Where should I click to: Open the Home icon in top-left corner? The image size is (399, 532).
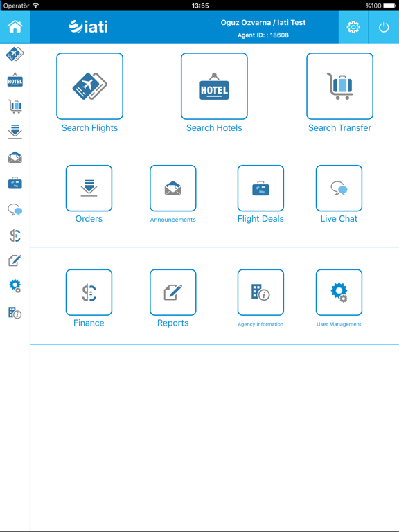(x=15, y=27)
